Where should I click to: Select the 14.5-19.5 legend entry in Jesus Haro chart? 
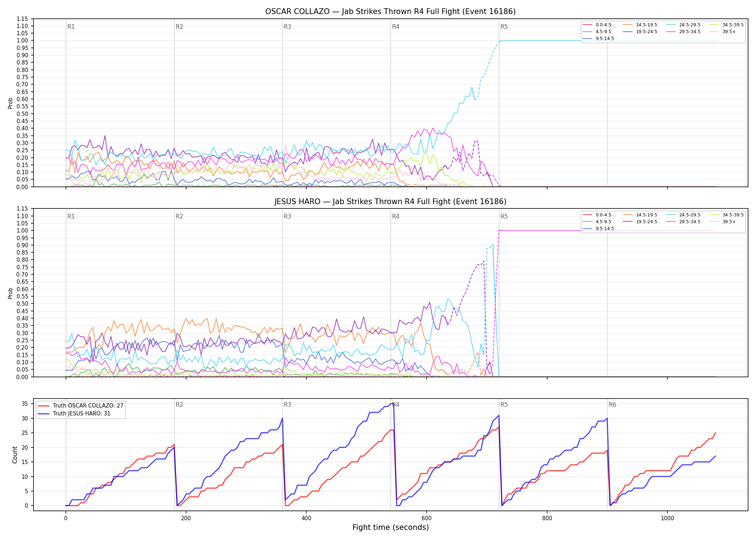tap(640, 215)
